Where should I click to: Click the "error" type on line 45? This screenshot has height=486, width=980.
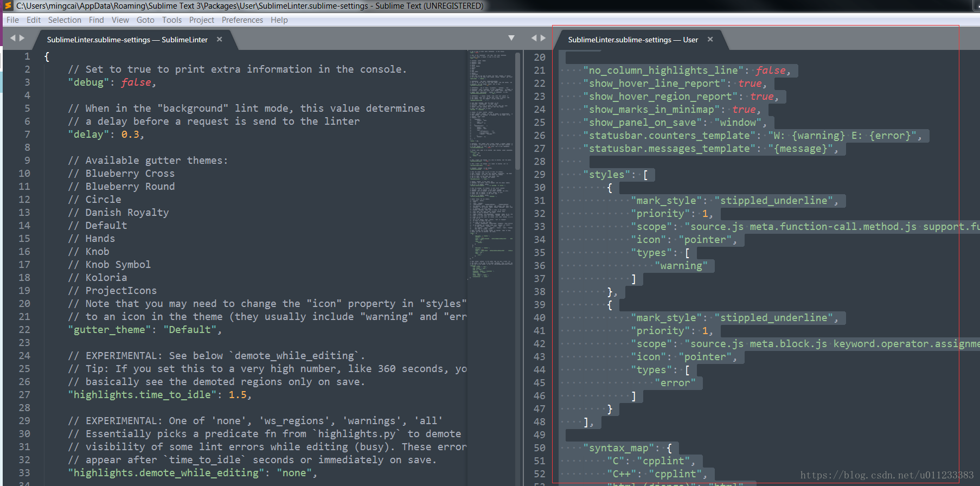[x=675, y=383]
